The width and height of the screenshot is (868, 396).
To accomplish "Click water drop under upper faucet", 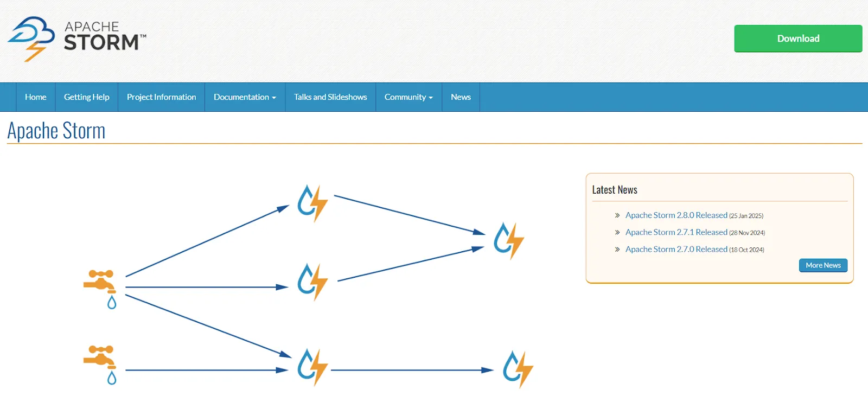I will [112, 302].
